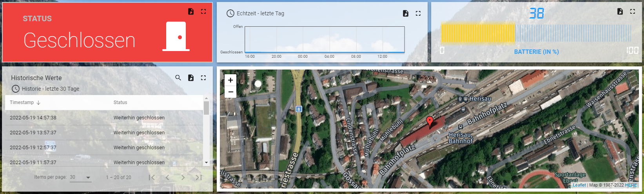Maximize the Batterie gauge widget
This screenshot has width=644, height=194.
tap(633, 11)
